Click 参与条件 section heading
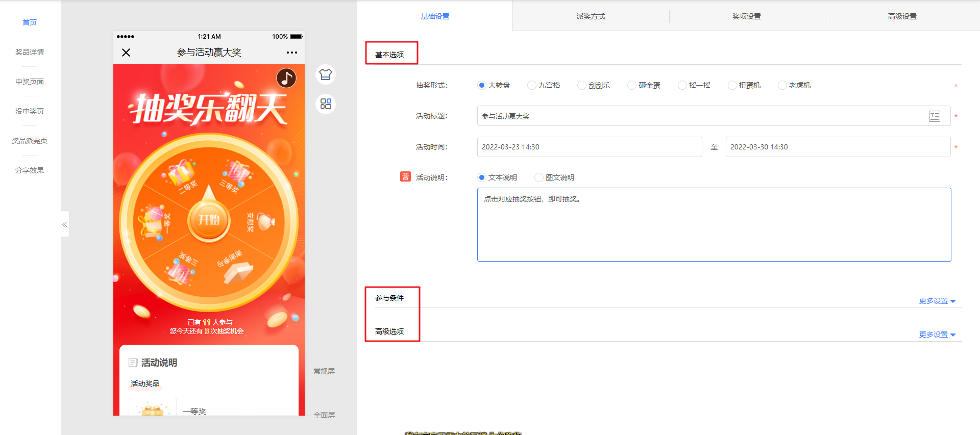The width and height of the screenshot is (980, 435). coord(389,298)
